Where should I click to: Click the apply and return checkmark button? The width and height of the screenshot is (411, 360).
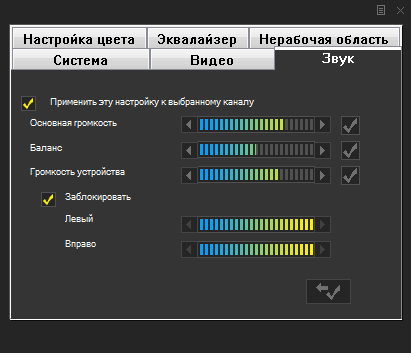click(x=328, y=291)
